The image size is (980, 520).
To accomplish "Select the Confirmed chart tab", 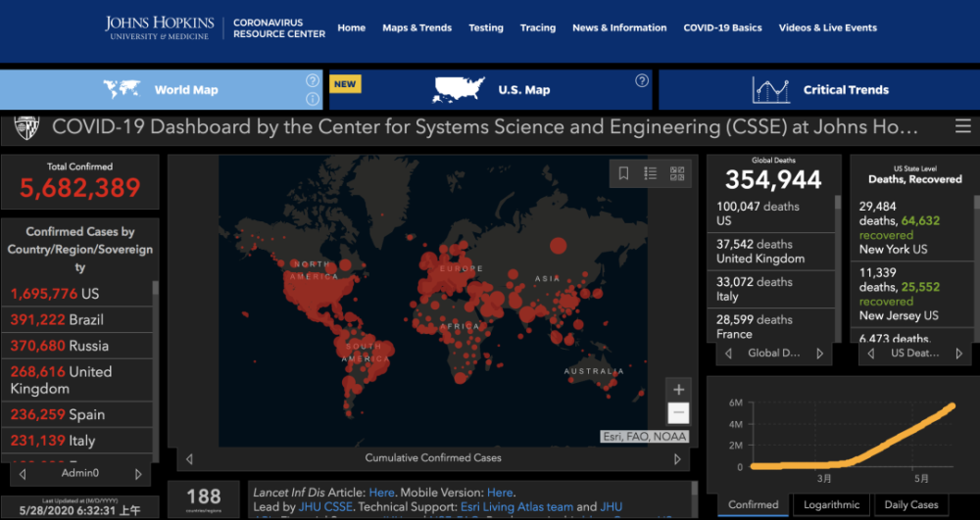I will [753, 504].
